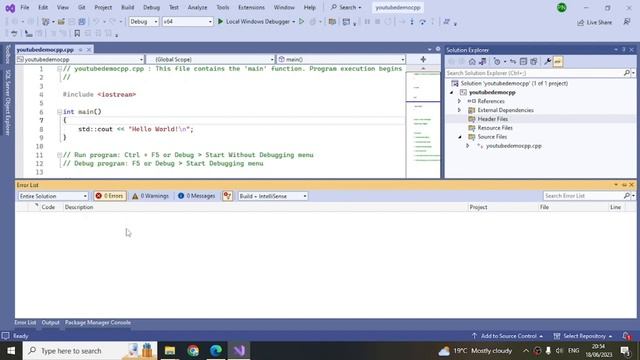Click Show All Files icon in Solution Explorer
Image resolution: width=640 pixels, height=360 pixels.
click(x=533, y=62)
